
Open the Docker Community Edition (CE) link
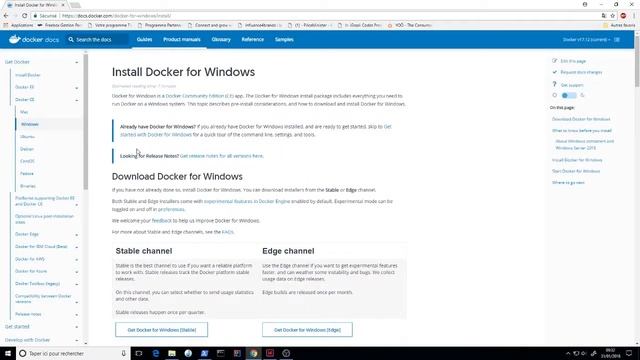[x=200, y=96]
